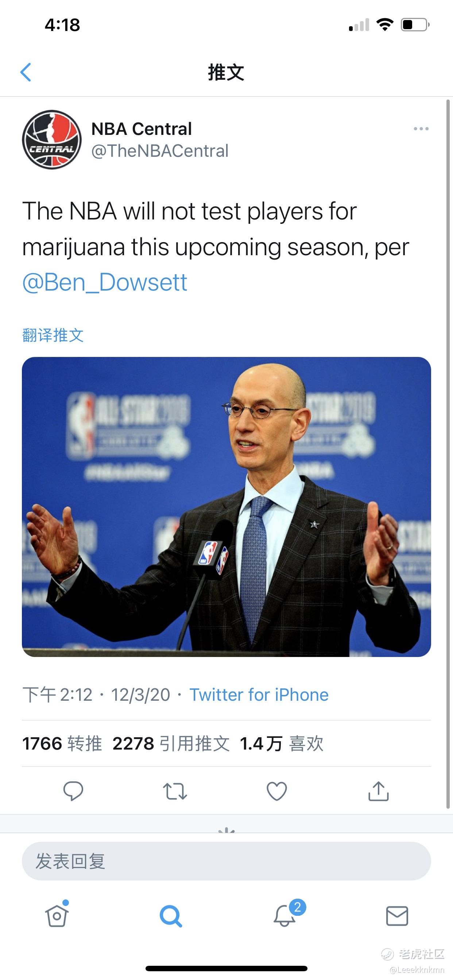Tap the 发表回复 reply input field
Screen dimensions: 453x980
226,861
